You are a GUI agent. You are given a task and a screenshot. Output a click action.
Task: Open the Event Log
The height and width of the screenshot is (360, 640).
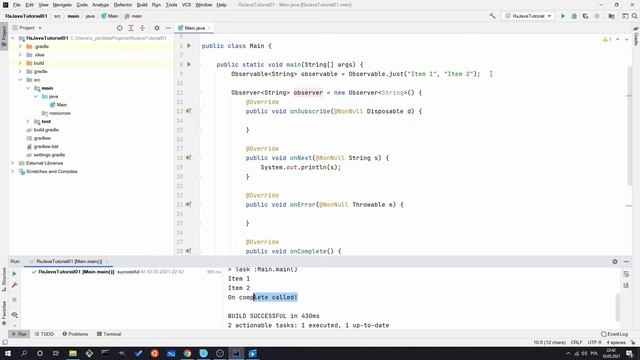[x=614, y=334]
